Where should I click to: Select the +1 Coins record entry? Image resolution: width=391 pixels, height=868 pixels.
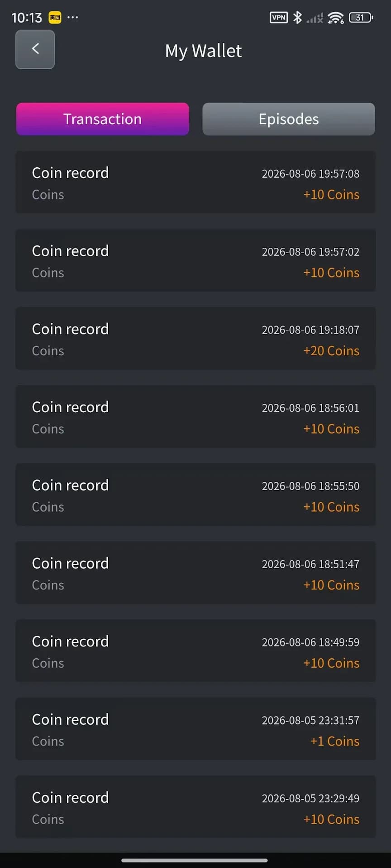(195, 730)
